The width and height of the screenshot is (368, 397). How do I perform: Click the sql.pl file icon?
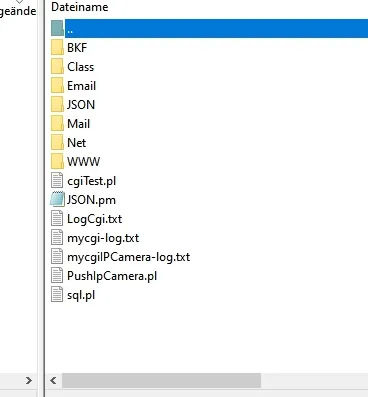coord(57,294)
